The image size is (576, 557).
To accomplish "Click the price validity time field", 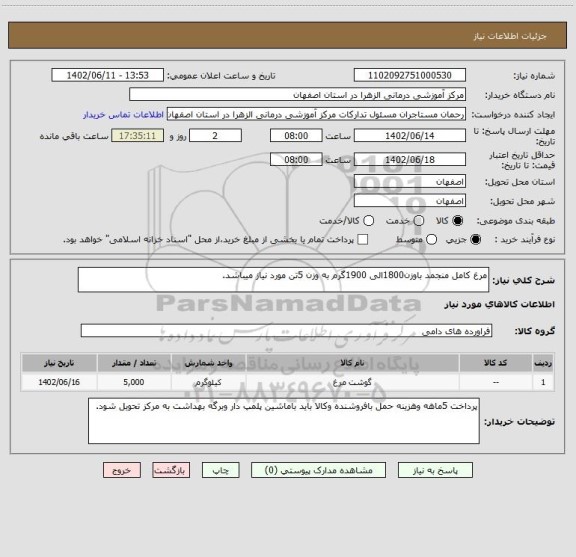I will (x=296, y=159).
